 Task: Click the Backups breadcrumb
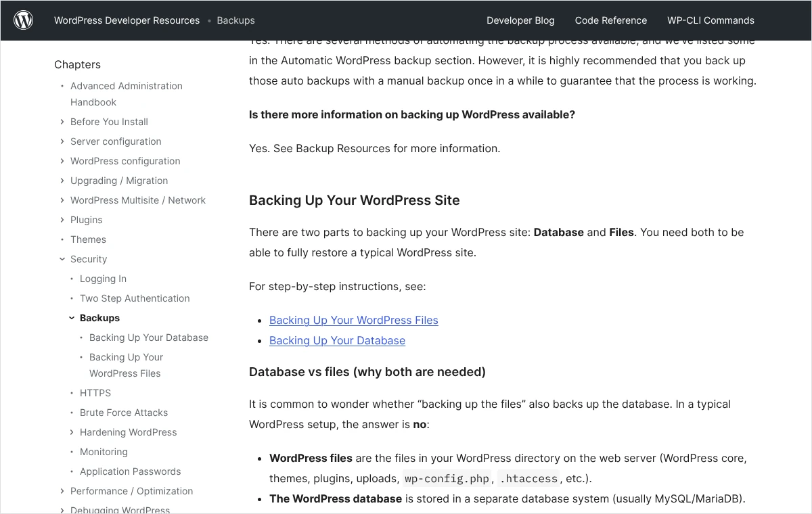[x=235, y=20]
